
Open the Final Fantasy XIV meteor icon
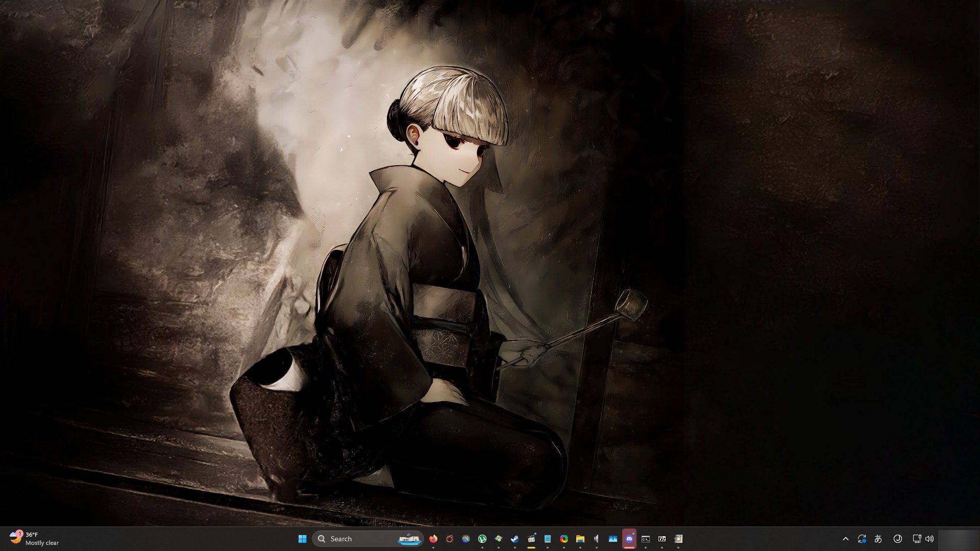(450, 539)
